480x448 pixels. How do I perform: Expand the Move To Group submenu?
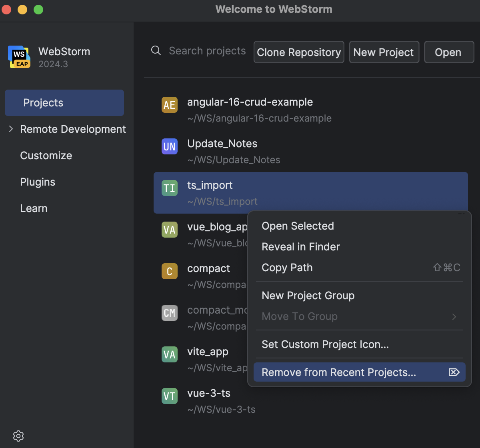(x=454, y=316)
